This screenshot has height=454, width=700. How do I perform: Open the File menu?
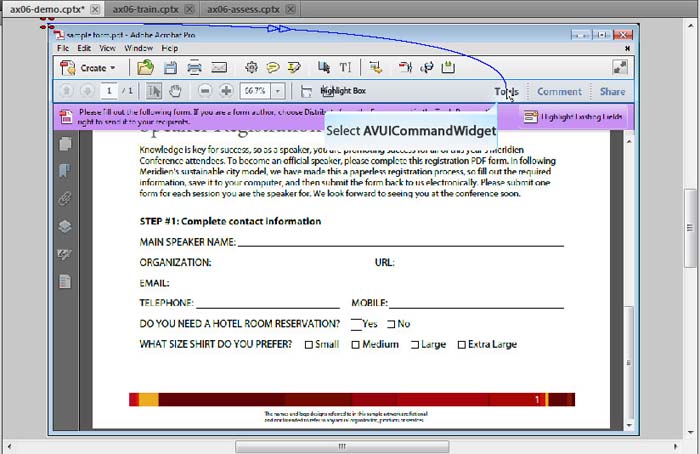pyautogui.click(x=63, y=48)
